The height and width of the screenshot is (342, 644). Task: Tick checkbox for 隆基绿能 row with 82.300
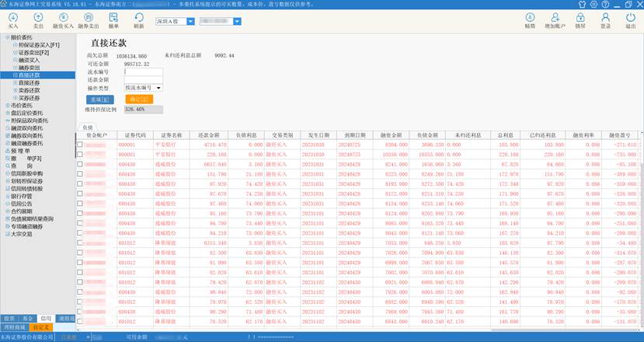click(80, 253)
